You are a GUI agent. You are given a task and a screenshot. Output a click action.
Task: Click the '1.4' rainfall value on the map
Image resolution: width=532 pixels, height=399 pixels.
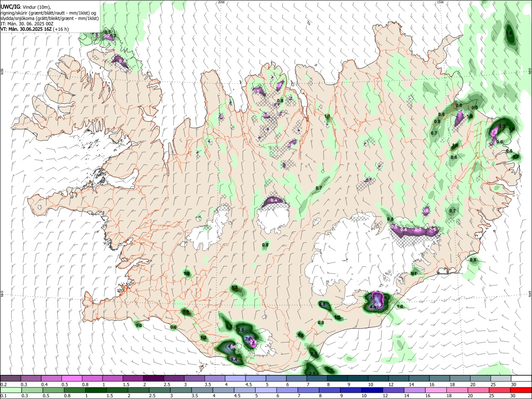pyautogui.click(x=300, y=335)
